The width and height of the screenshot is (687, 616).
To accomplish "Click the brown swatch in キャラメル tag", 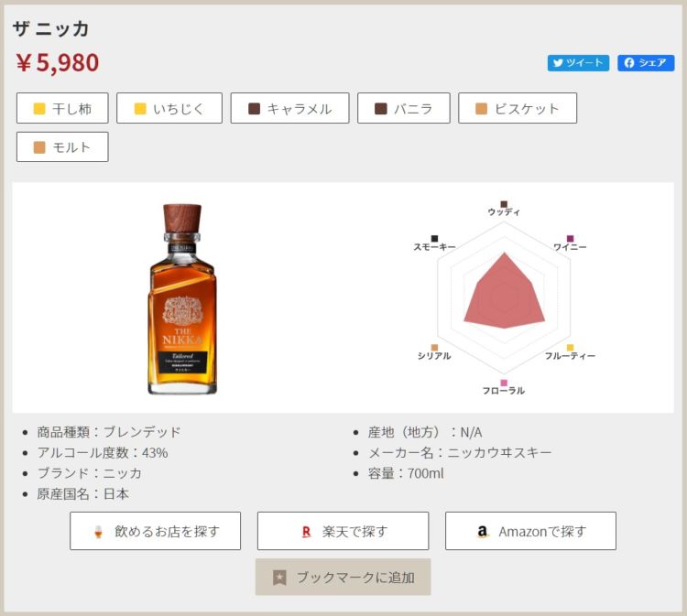I will (x=254, y=109).
